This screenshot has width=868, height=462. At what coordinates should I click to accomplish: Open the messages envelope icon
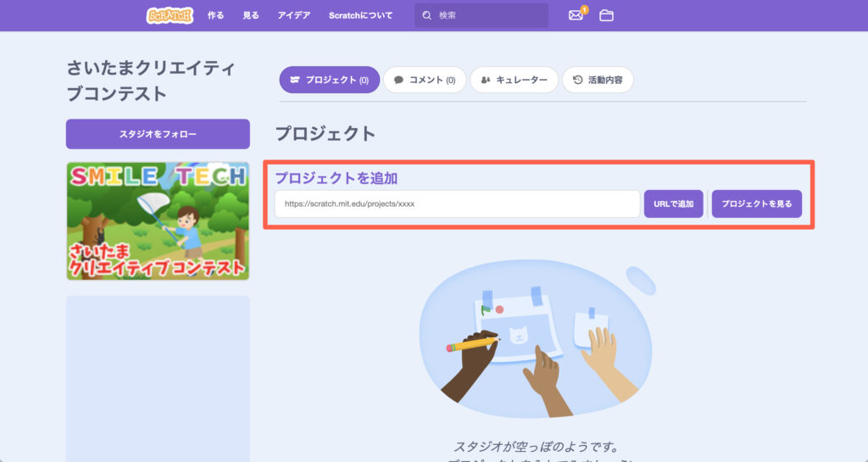576,15
